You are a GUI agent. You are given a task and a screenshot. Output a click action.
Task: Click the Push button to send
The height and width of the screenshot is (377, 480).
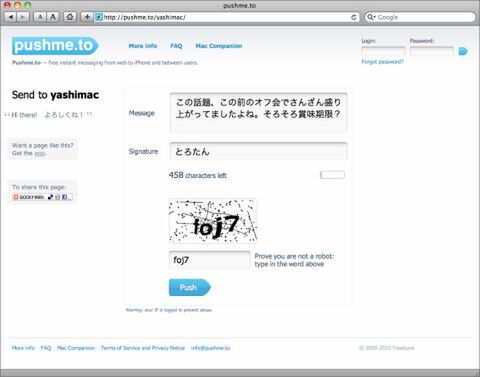[190, 287]
